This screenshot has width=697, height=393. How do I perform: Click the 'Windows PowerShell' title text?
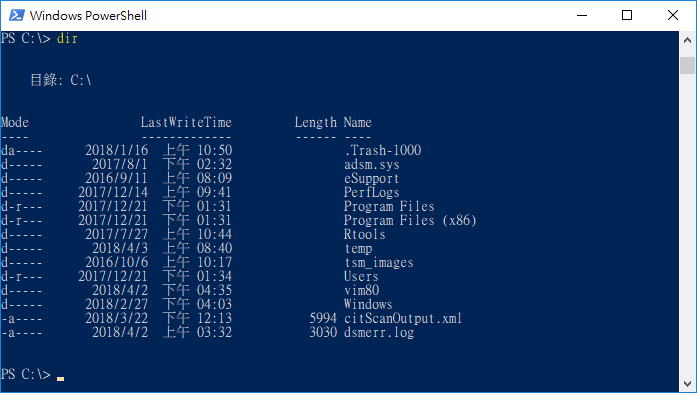click(x=88, y=16)
